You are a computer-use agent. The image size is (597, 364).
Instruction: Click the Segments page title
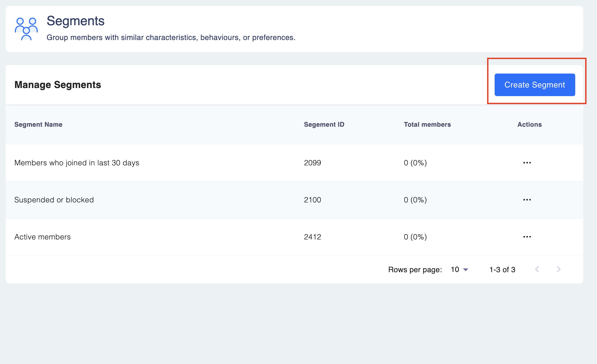point(75,21)
